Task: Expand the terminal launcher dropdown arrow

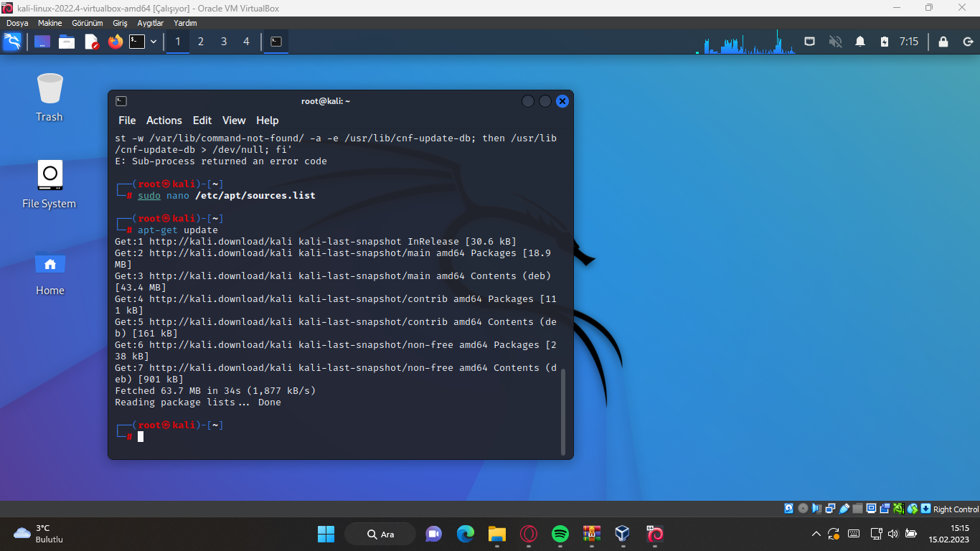Action: pyautogui.click(x=153, y=42)
